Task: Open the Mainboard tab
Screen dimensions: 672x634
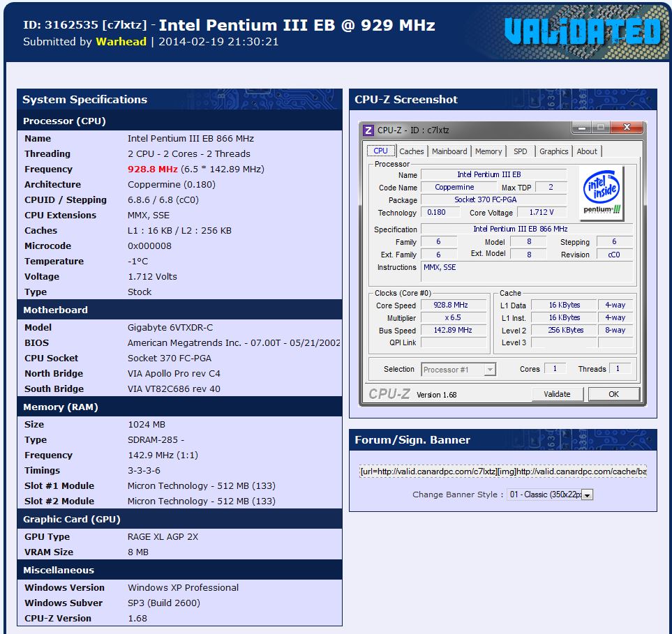Action: pyautogui.click(x=449, y=151)
